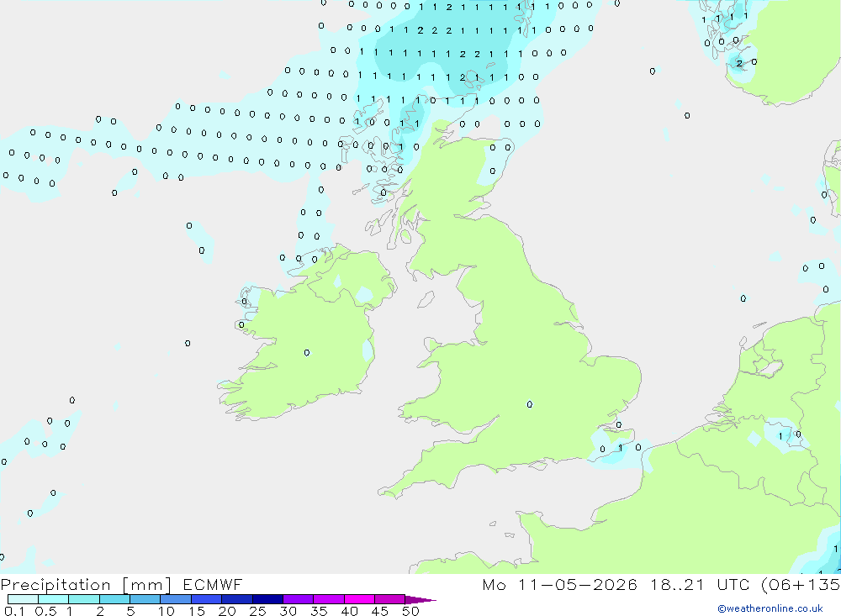The image size is (841, 616).
Task: Click the date "11-05-2026" text
Action: [578, 584]
